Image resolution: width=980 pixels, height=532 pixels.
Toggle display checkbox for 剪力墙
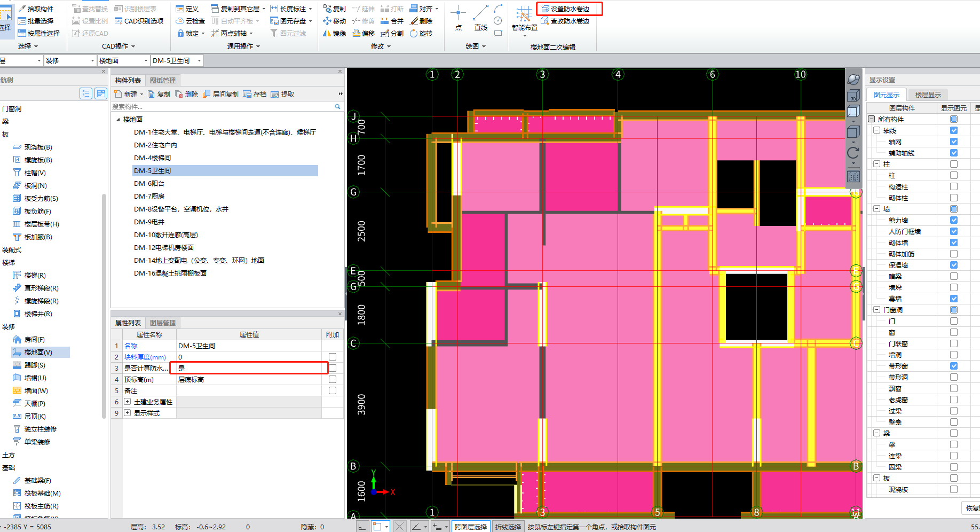click(x=954, y=220)
